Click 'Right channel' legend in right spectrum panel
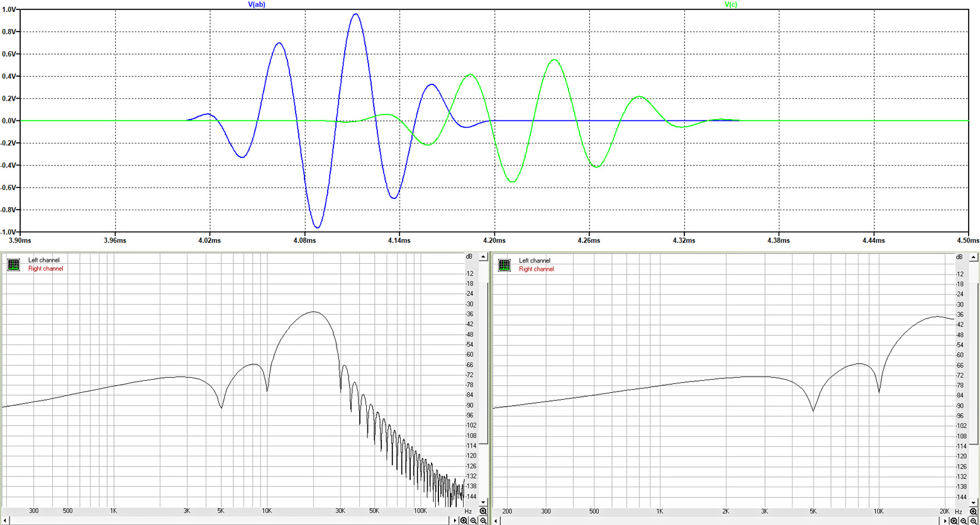The width and height of the screenshot is (980, 525). point(537,269)
